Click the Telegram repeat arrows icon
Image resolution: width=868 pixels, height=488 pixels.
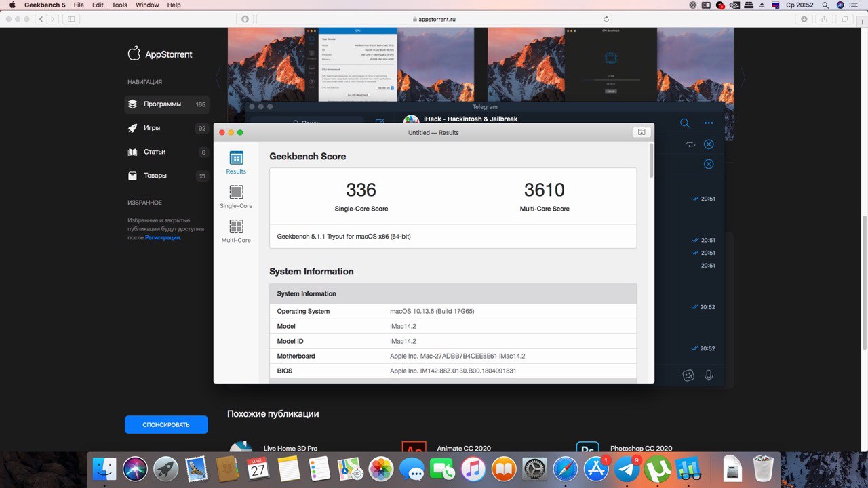690,144
